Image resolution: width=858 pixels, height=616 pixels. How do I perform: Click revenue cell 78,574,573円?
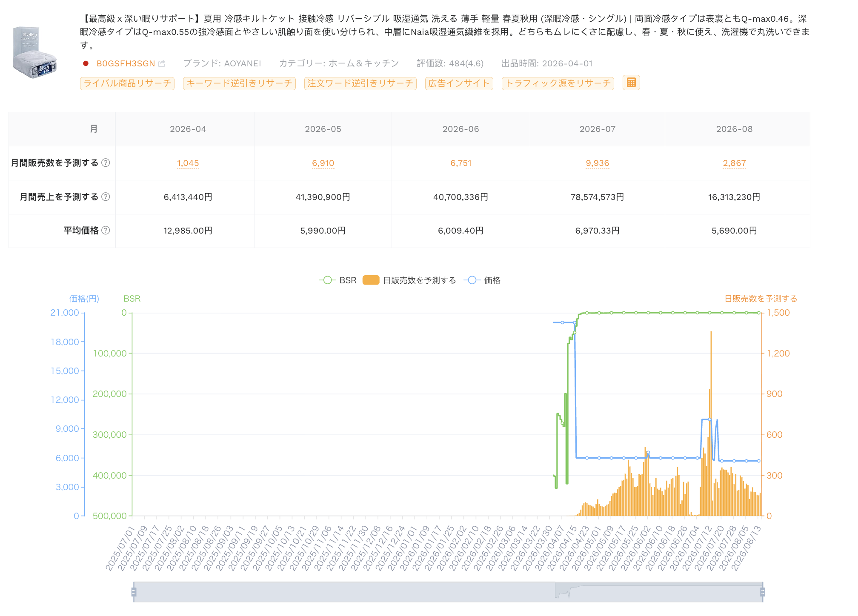click(598, 197)
